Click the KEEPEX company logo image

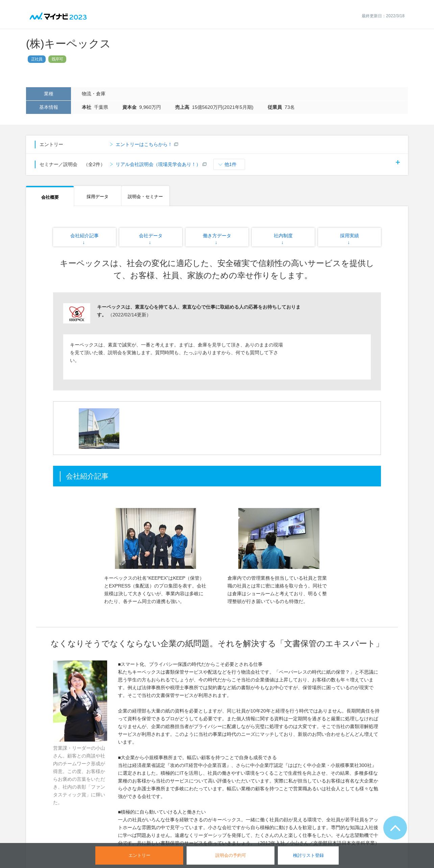[77, 313]
